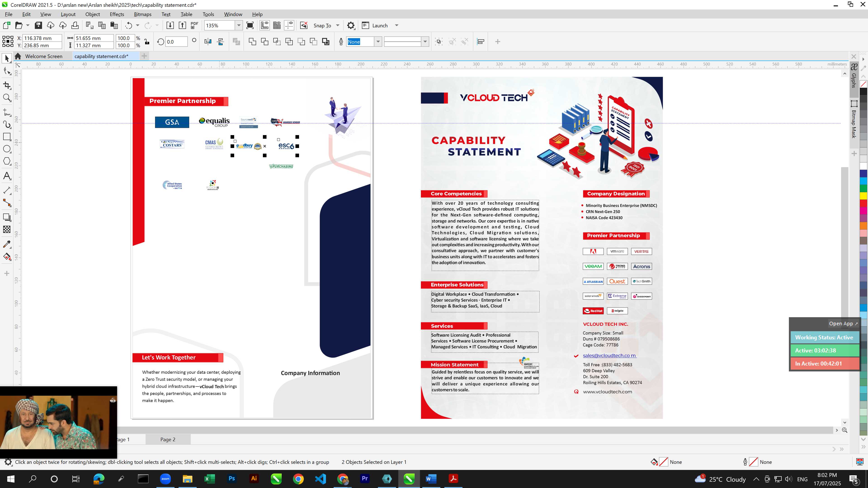The height and width of the screenshot is (488, 868).
Task: Select the Drop Shadow tool
Action: pyautogui.click(x=7, y=217)
